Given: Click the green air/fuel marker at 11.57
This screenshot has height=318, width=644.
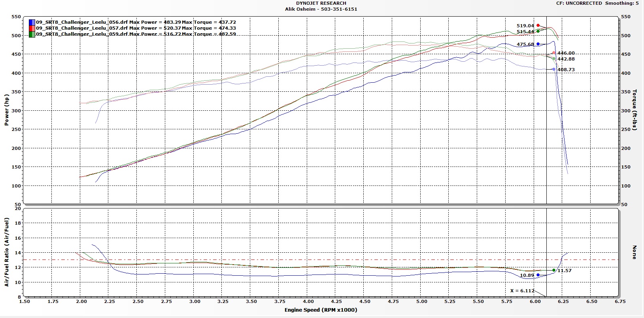Looking at the screenshot, I should tap(554, 270).
